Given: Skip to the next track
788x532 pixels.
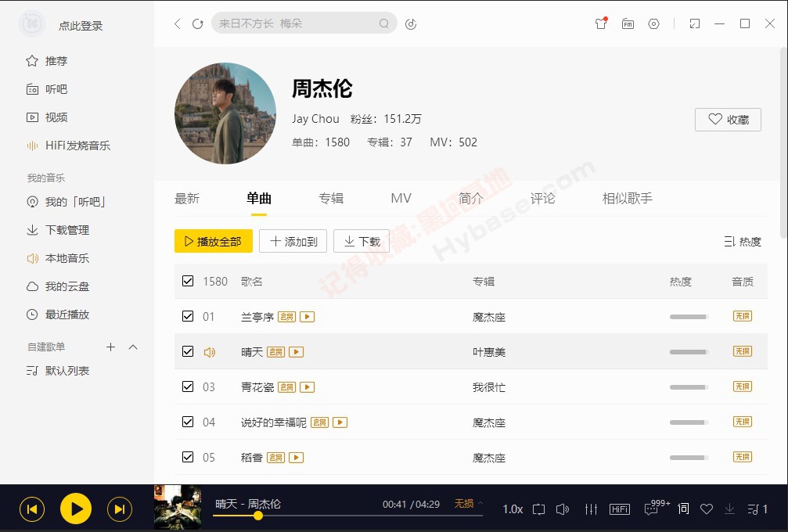Looking at the screenshot, I should pos(120,509).
